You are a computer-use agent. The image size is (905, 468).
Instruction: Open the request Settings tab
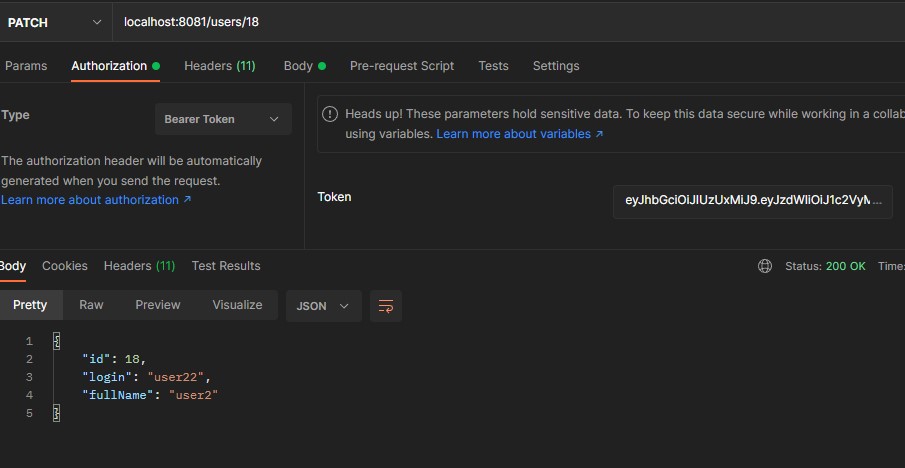pos(556,66)
